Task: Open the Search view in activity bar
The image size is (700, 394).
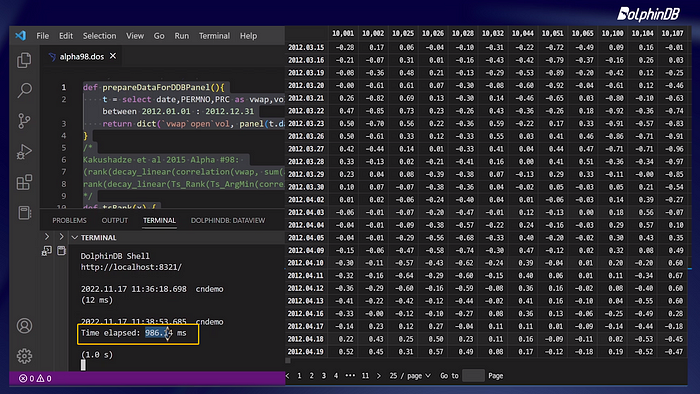Action: [x=24, y=90]
